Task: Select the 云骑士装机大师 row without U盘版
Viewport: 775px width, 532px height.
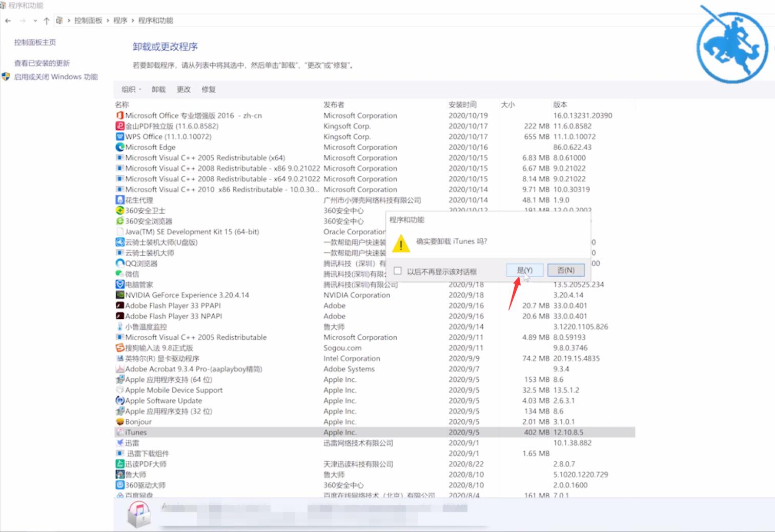Action: pos(375,253)
